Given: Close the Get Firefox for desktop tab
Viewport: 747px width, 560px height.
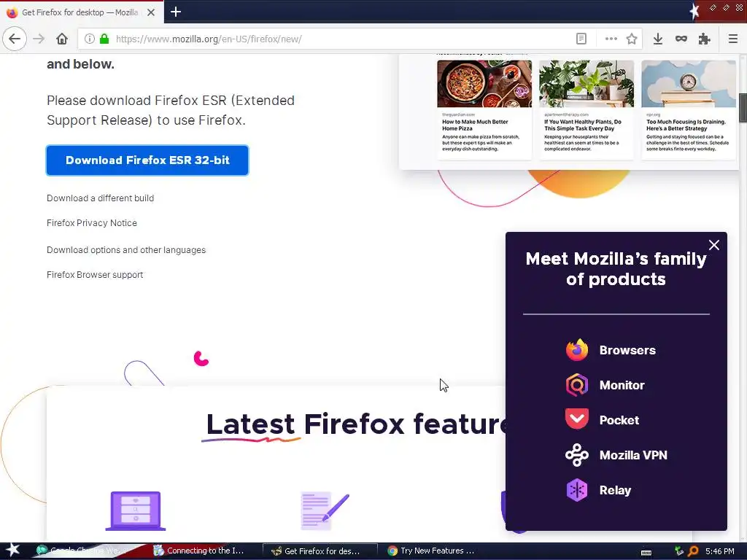Looking at the screenshot, I should point(150,12).
